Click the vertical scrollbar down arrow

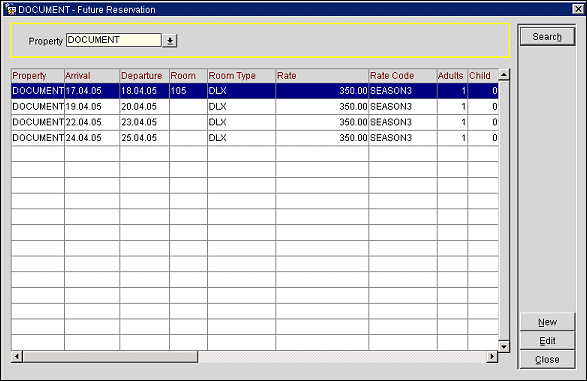coord(504,347)
